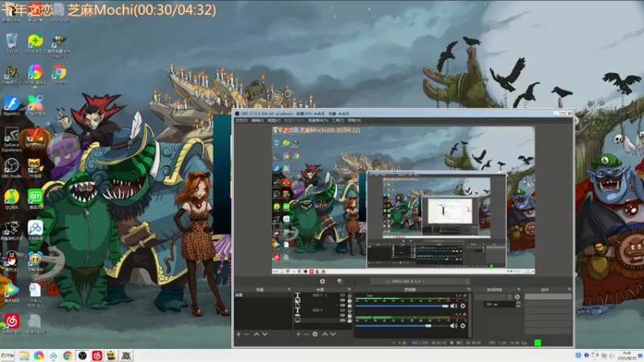Open File Explorer from the taskbar
The image size is (644, 362).
tap(24, 356)
